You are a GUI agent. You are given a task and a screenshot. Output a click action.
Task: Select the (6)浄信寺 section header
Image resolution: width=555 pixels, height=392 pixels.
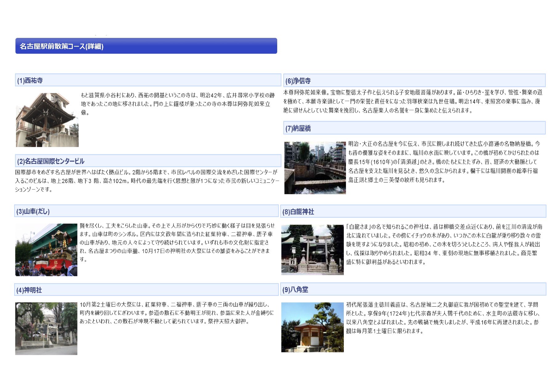point(414,80)
